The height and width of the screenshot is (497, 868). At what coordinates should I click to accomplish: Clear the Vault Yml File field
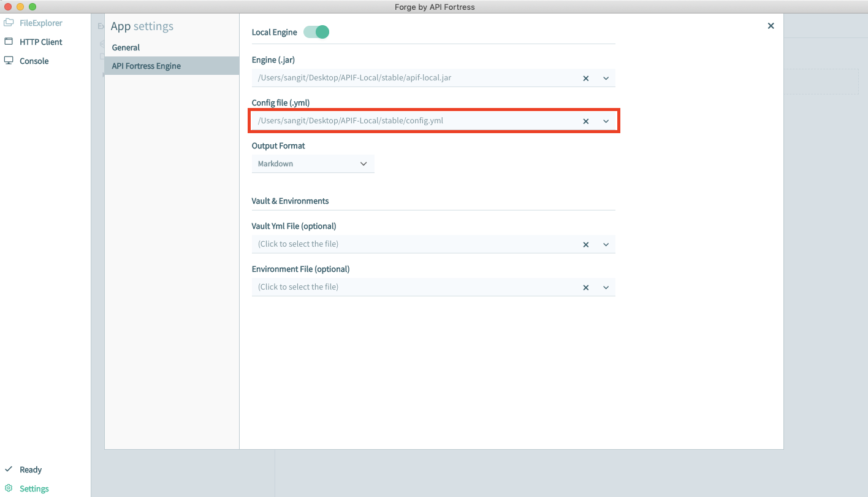coord(585,245)
